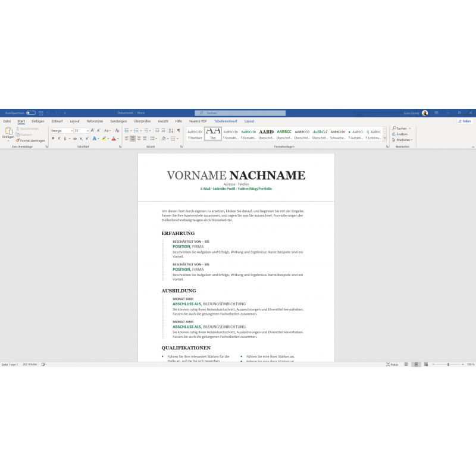Image resolution: width=476 pixels, height=476 pixels.
Task: Toggle Fokus mode in status bar
Action: pyautogui.click(x=392, y=364)
